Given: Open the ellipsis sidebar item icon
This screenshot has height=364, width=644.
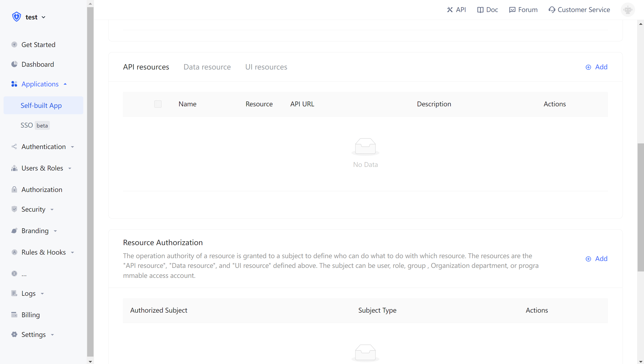Looking at the screenshot, I should [x=14, y=274].
